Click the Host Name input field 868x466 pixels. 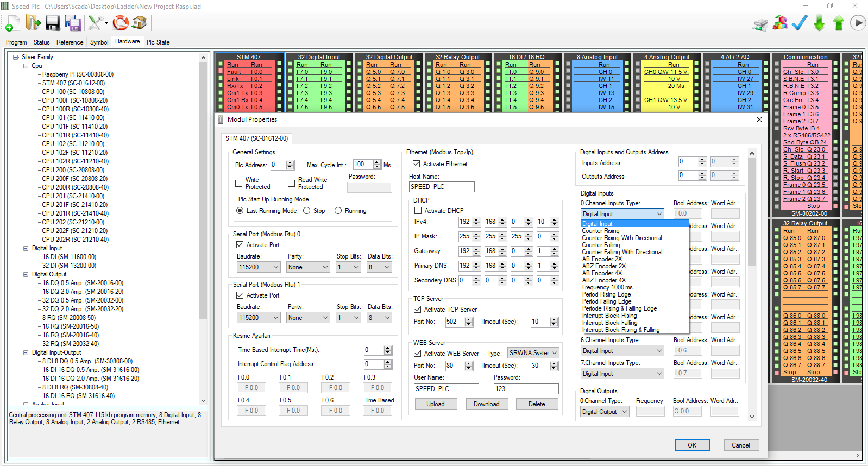[x=441, y=187]
